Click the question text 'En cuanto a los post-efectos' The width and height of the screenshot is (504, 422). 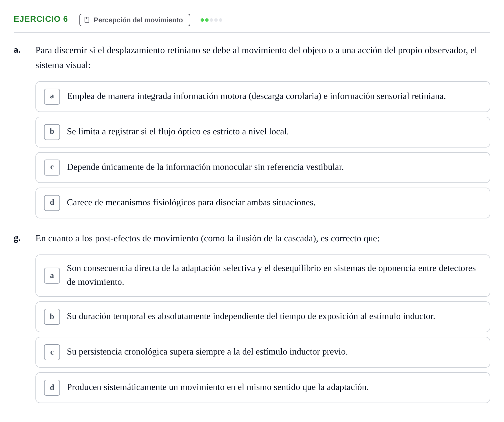207,238
